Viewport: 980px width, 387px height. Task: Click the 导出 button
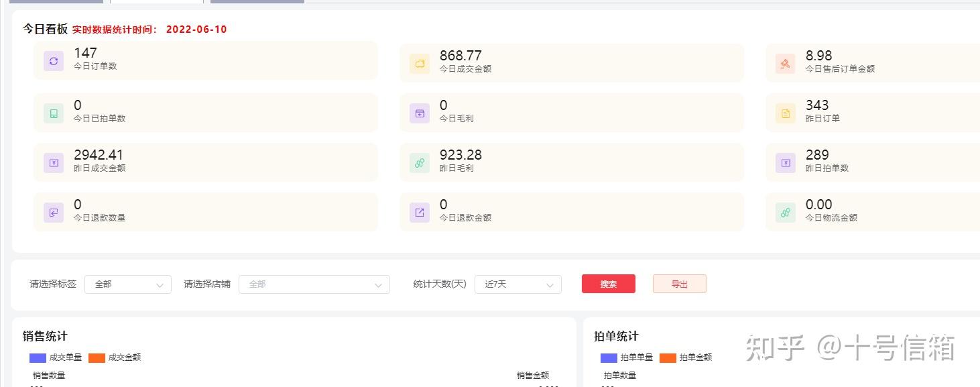pyautogui.click(x=680, y=284)
